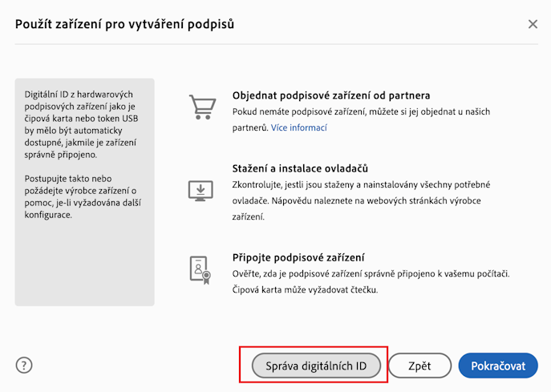
Task: Click heading "Připojte podpisové zařízení"
Action: [298, 257]
